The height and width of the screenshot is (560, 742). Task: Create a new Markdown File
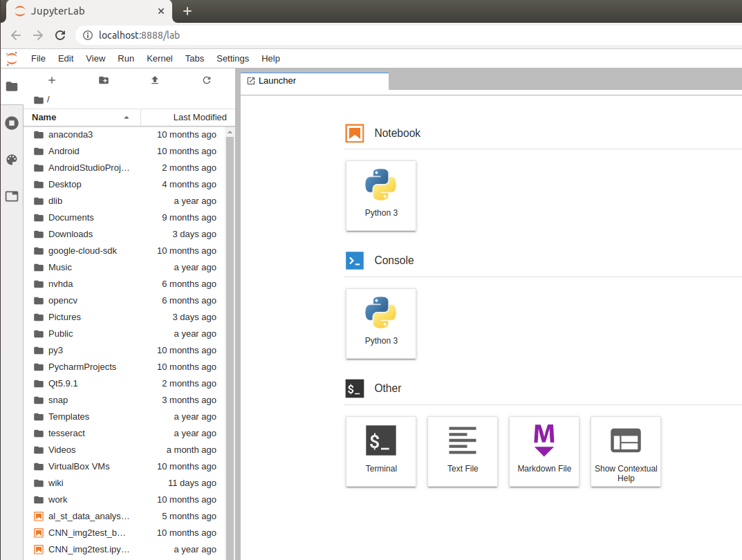point(544,451)
